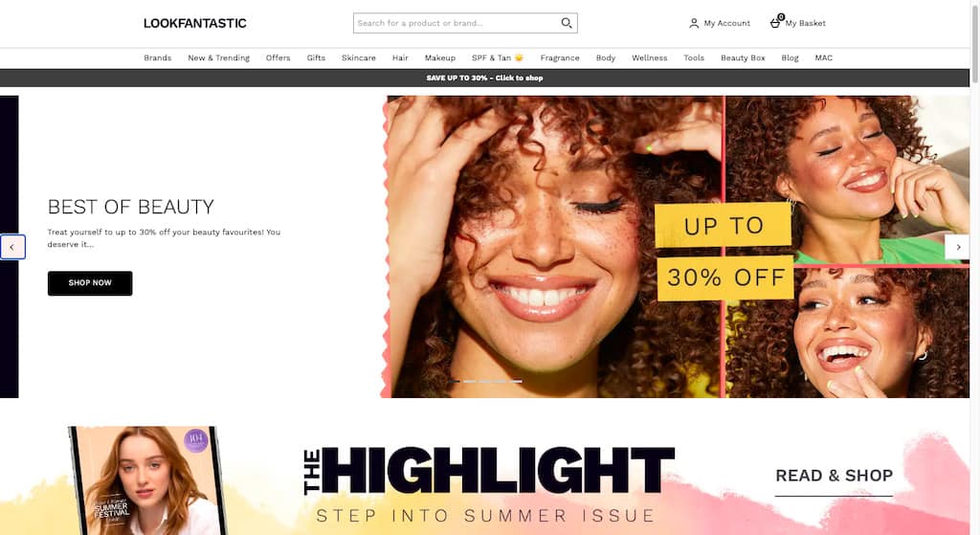Click the LOOKFANTASTIC logo
This screenshot has width=980, height=535.
195,23
